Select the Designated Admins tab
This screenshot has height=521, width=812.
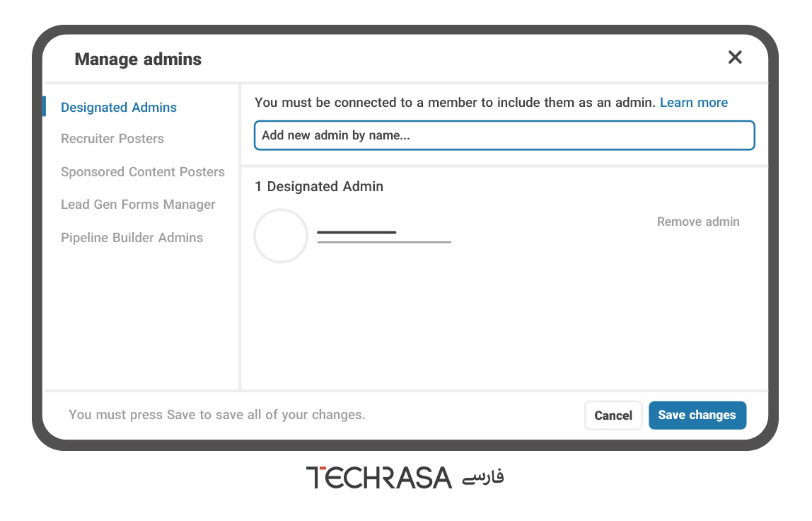coord(119,108)
